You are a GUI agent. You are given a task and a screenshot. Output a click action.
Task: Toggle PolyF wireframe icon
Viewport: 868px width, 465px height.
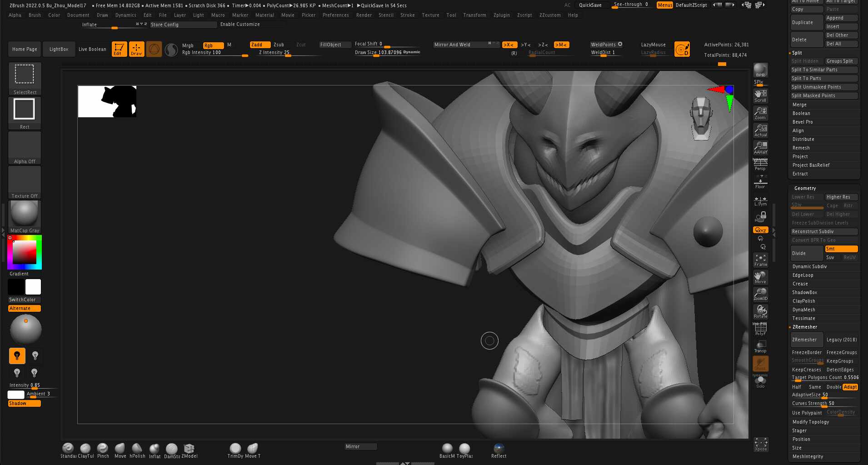pos(760,329)
